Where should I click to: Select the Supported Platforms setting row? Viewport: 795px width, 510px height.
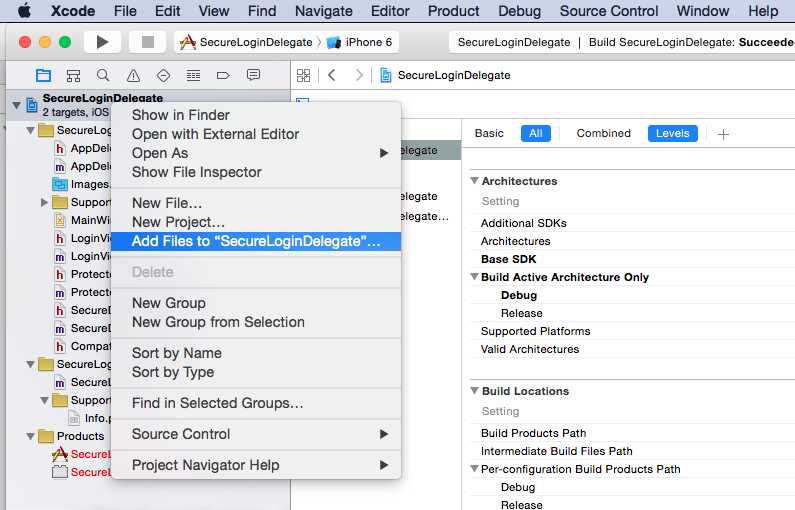coord(632,331)
